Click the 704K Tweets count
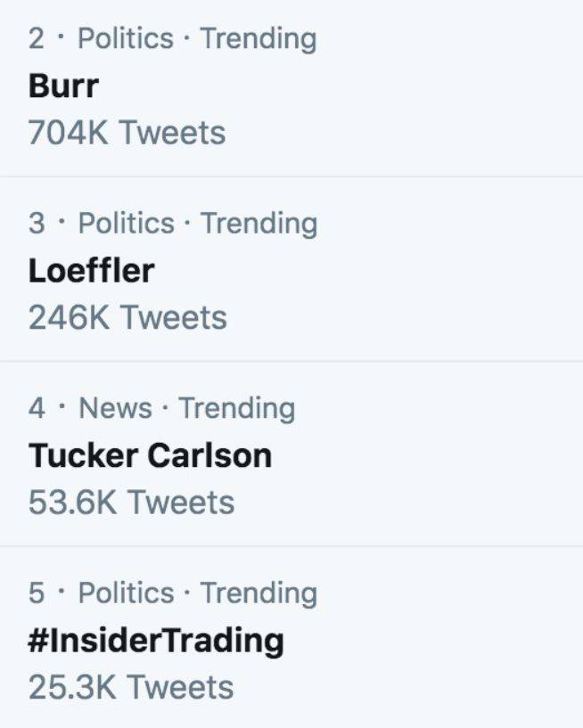 click(x=127, y=133)
